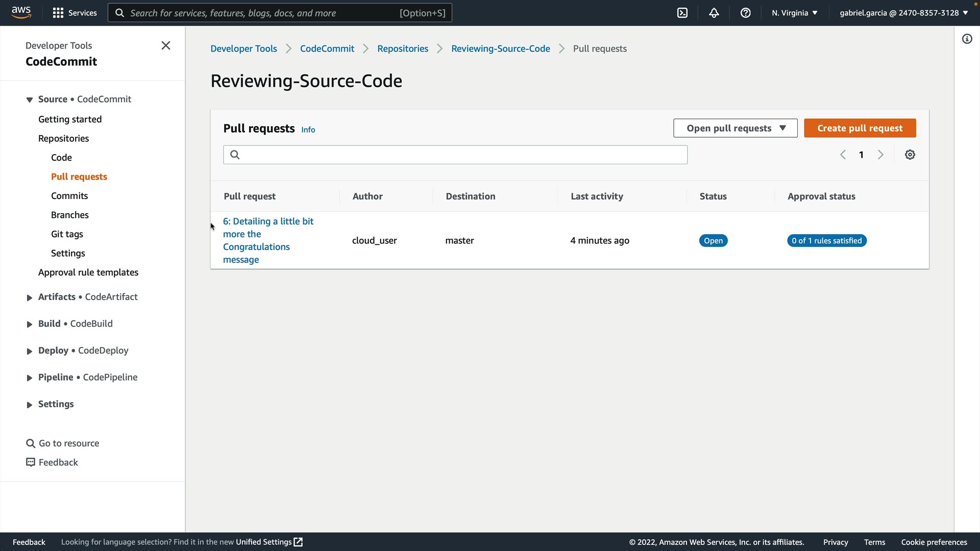This screenshot has width=980, height=551.
Task: Select Branches in the sidebar
Action: pos(70,215)
